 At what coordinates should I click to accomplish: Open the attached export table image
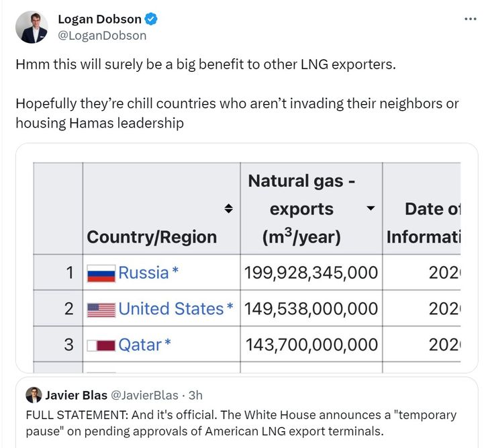247,258
